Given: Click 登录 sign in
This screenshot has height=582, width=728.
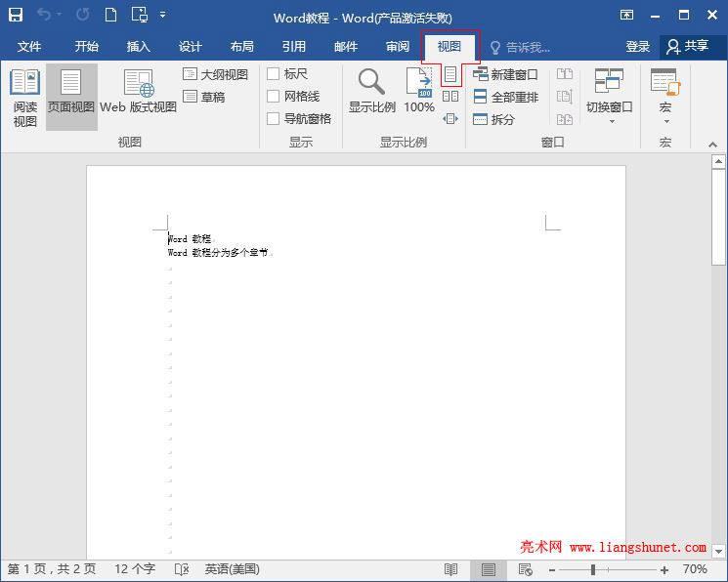Looking at the screenshot, I should pyautogui.click(x=638, y=47).
